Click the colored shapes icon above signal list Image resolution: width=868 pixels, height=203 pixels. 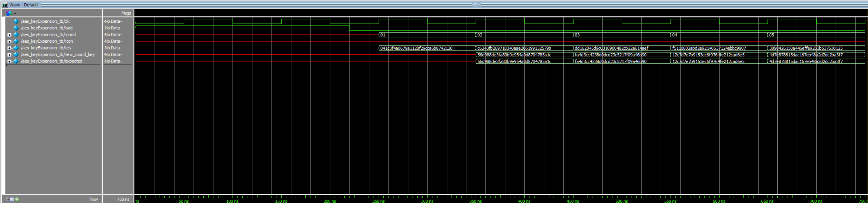[9, 13]
